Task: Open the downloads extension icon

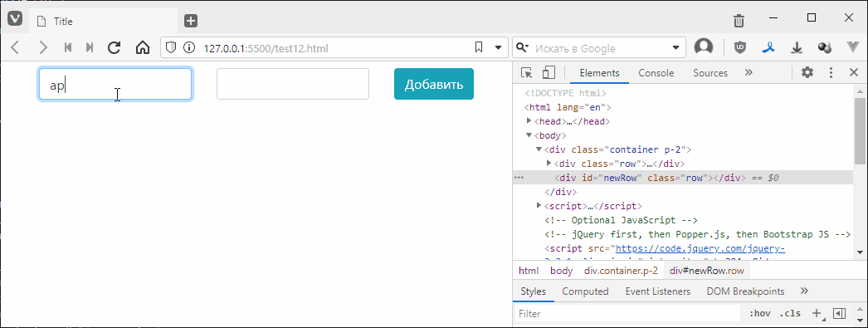Action: pos(797,47)
